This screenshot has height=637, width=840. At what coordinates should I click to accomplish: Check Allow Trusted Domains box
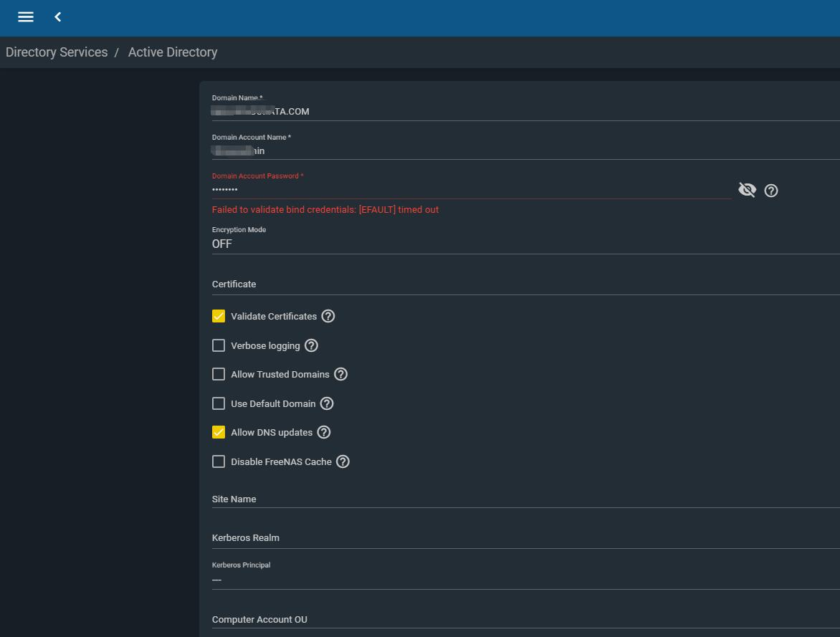point(219,374)
